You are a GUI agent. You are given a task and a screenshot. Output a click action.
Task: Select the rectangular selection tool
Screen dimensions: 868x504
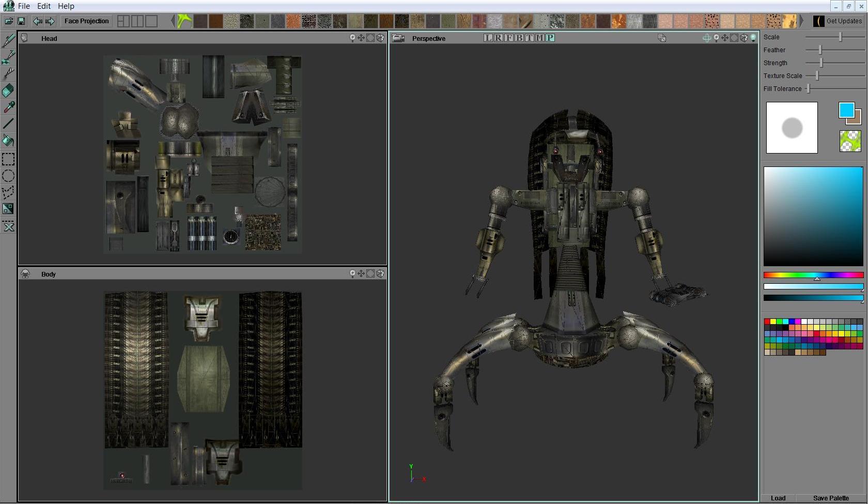tap(8, 159)
